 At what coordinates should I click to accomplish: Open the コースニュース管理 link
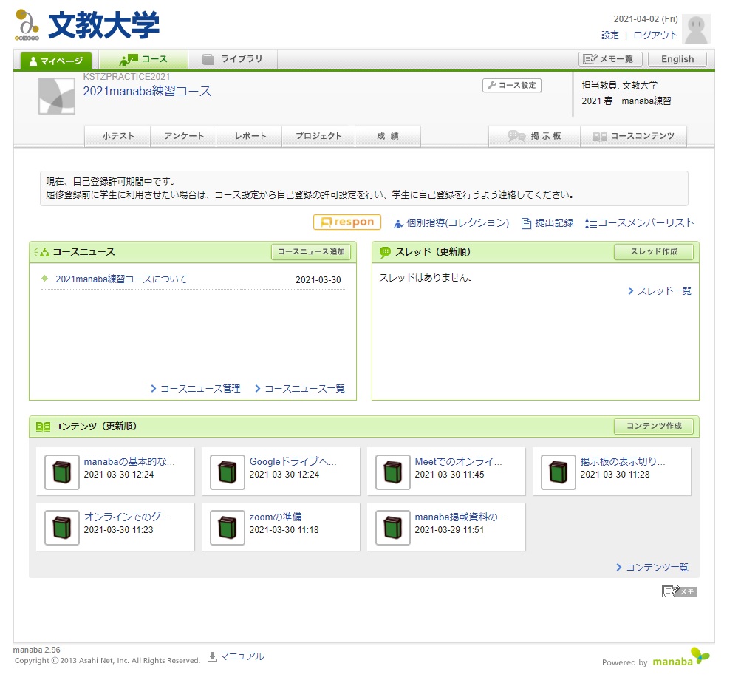pos(200,389)
